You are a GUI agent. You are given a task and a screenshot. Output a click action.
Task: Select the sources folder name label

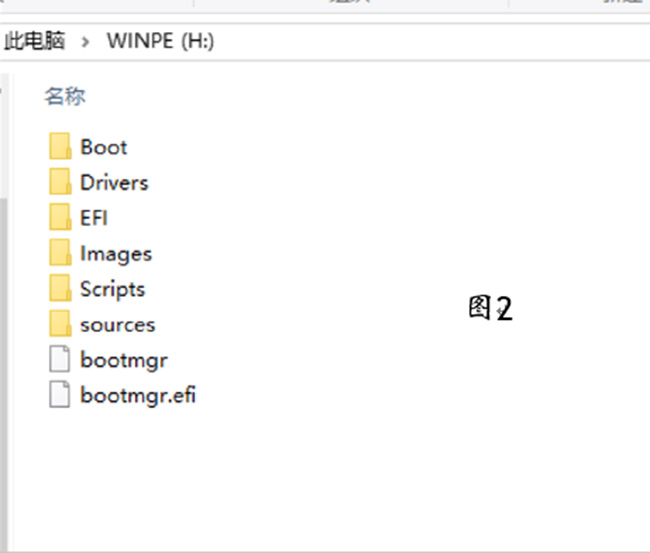click(x=118, y=325)
